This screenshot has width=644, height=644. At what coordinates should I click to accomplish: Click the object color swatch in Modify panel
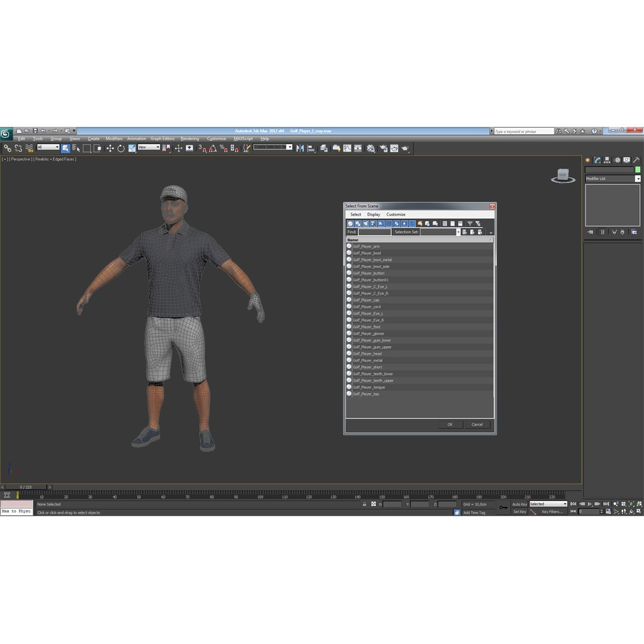tap(637, 169)
